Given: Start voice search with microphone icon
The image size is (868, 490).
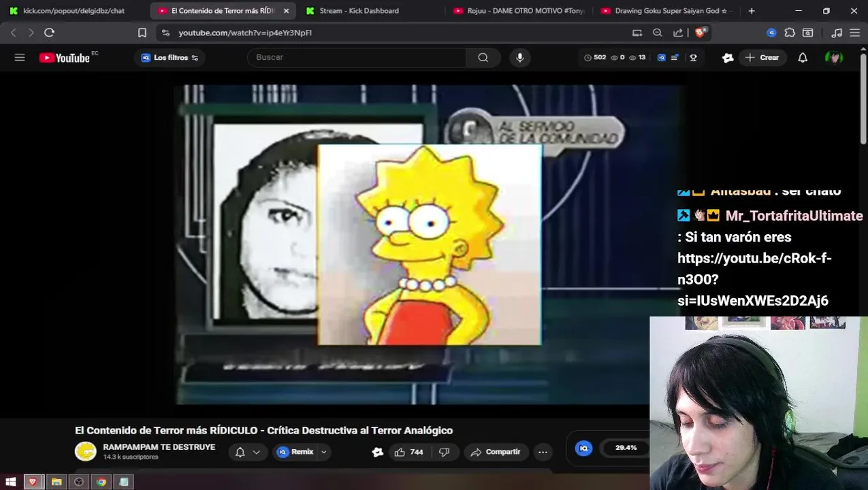Looking at the screenshot, I should [520, 58].
